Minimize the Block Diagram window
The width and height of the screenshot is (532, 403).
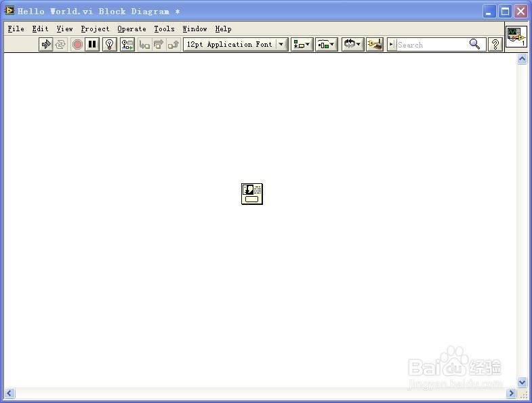[489, 12]
